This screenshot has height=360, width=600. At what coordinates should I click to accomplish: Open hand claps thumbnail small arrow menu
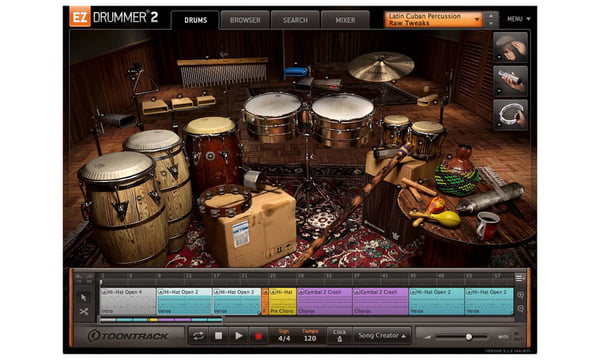499,57
